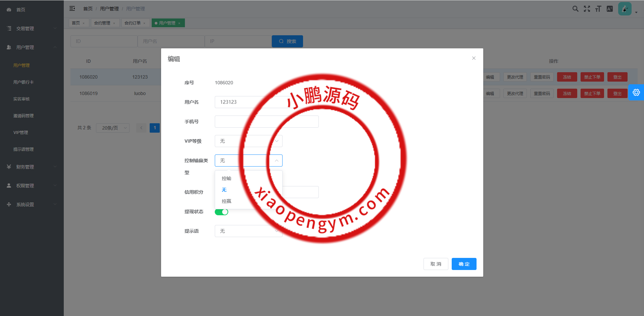
Task: Open the global search icon
Action: click(x=575, y=9)
